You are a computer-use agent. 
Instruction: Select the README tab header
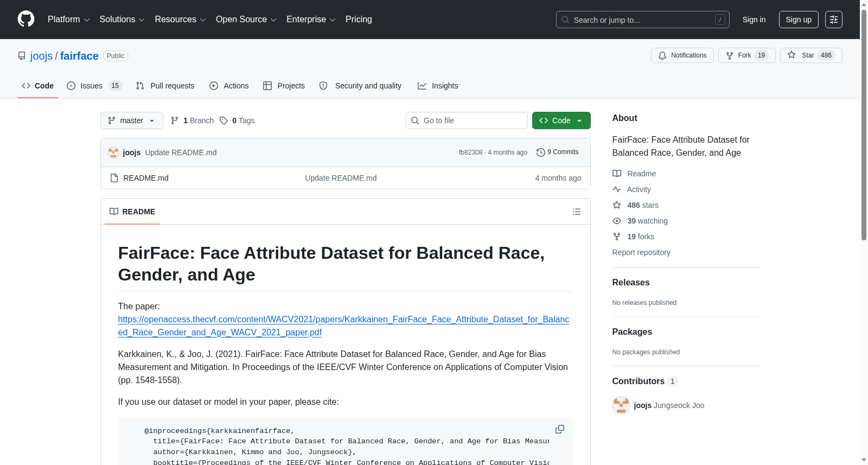tap(132, 212)
